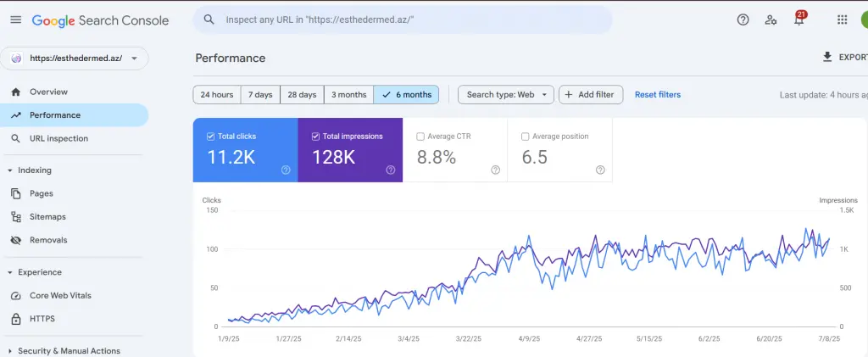Click the Average CTR help icon
Viewport: 868px width, 357px height.
tap(495, 170)
